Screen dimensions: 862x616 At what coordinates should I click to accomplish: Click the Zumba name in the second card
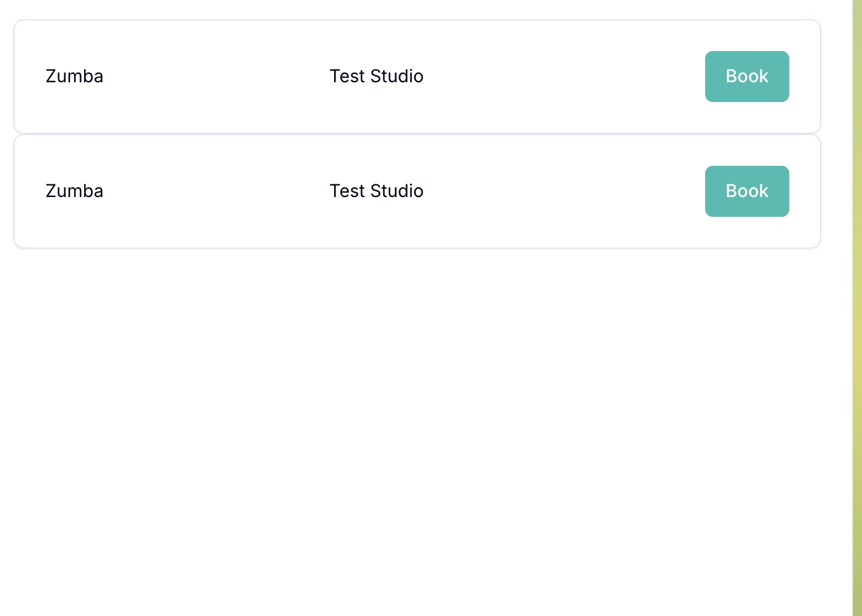pos(75,191)
